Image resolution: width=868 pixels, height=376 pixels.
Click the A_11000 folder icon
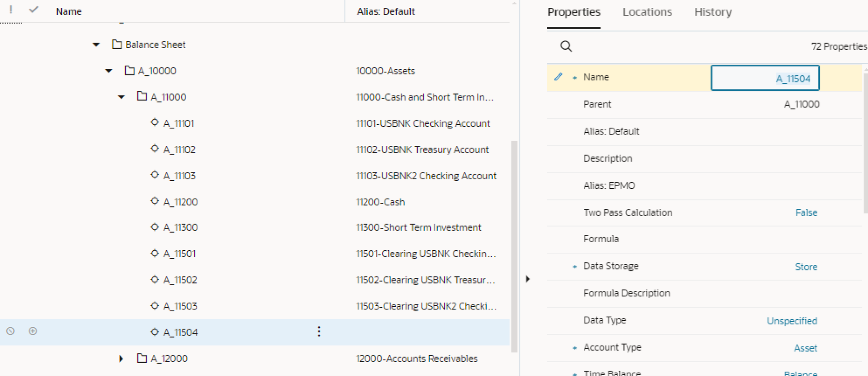coord(142,96)
